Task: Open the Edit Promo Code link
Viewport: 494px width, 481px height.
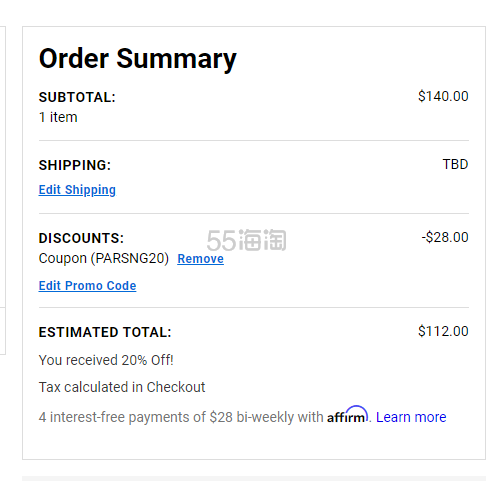Action: 87,286
